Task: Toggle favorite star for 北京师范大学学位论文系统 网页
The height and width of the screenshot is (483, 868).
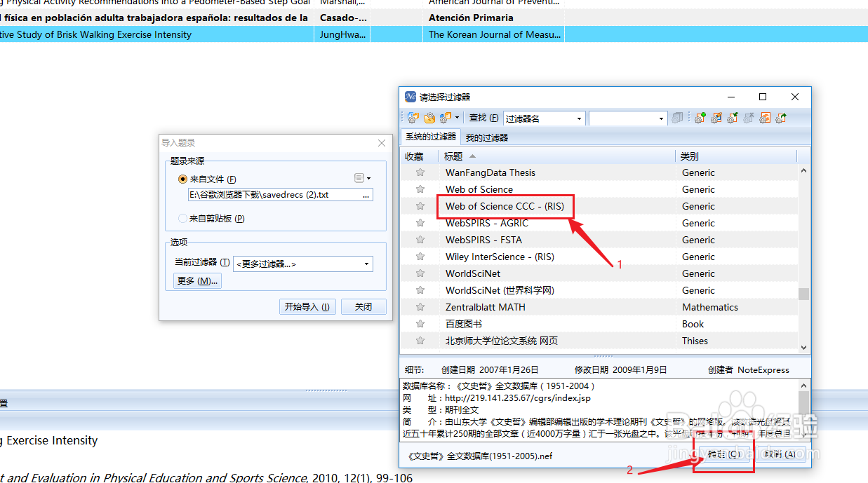Action: coord(420,341)
